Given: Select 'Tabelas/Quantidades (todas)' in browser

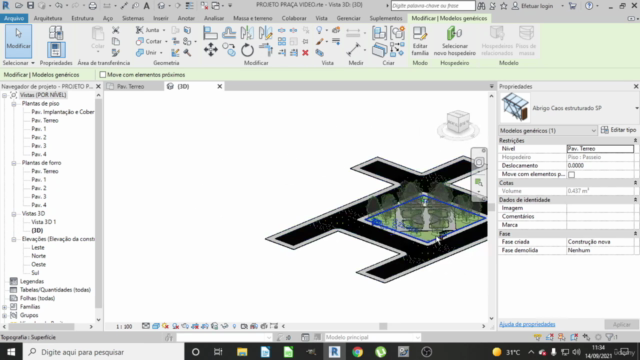Looking at the screenshot, I should pyautogui.click(x=55, y=290).
